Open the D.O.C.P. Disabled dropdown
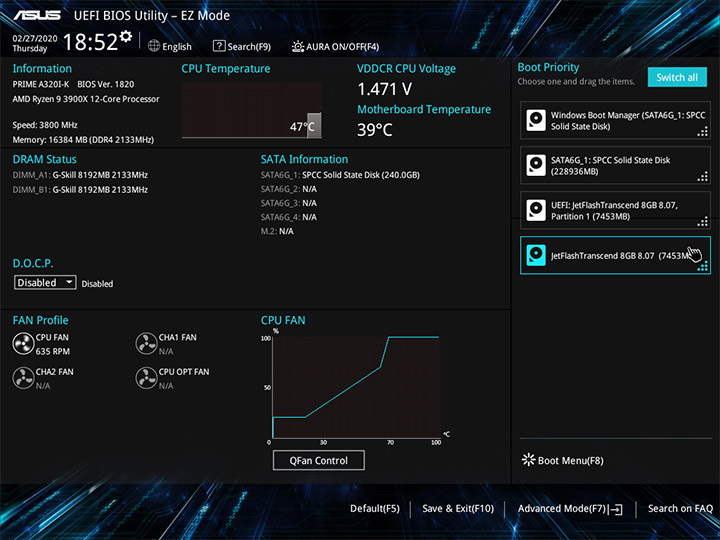 pyautogui.click(x=45, y=282)
